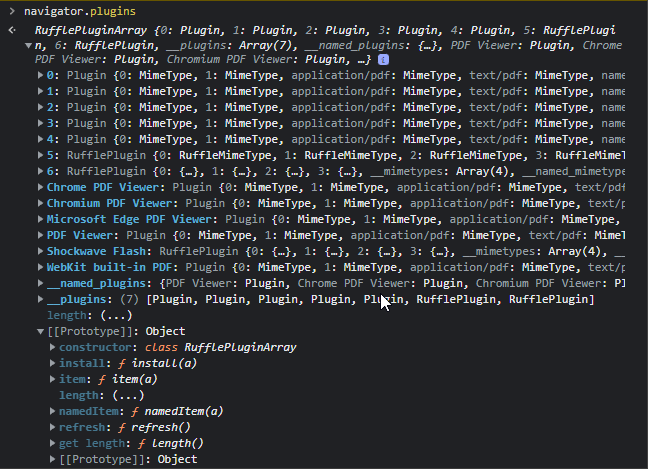The width and height of the screenshot is (648, 469).
Task: Collapse the [[Prototype]]: Object section
Action: point(40,331)
